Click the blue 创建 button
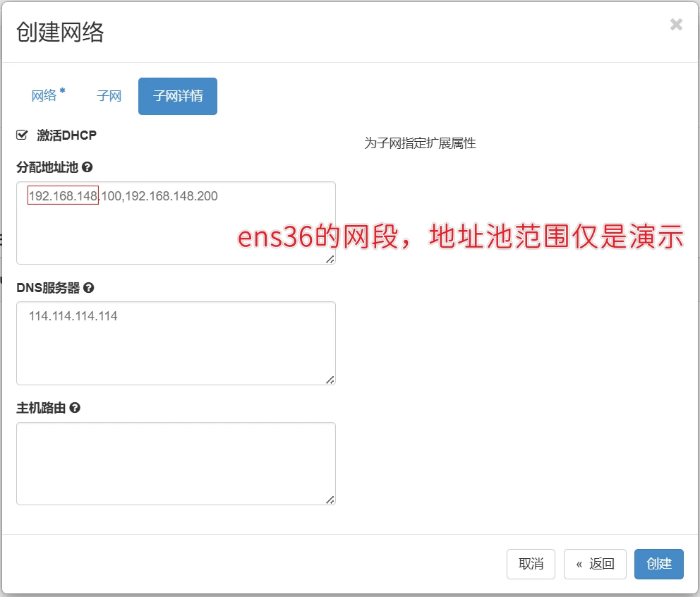 [658, 564]
